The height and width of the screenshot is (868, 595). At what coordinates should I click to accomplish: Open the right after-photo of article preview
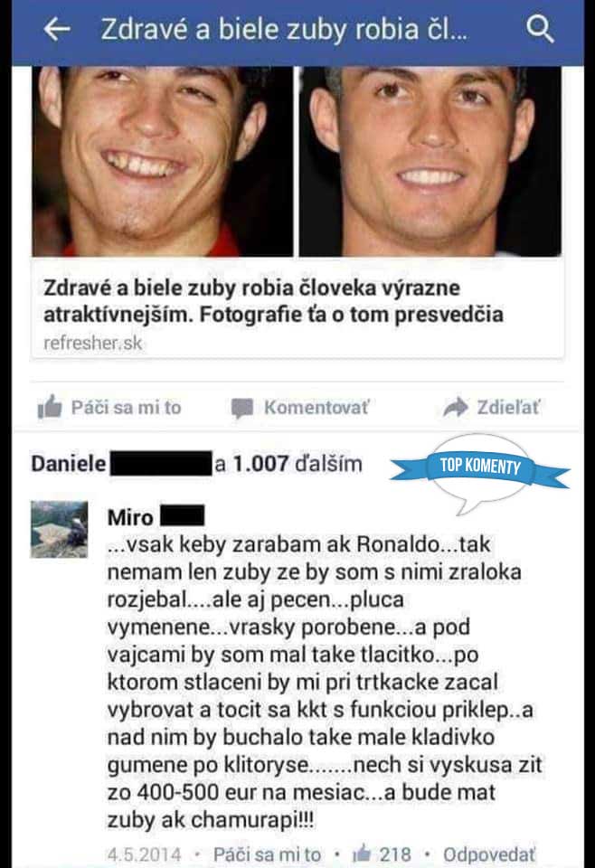click(430, 162)
